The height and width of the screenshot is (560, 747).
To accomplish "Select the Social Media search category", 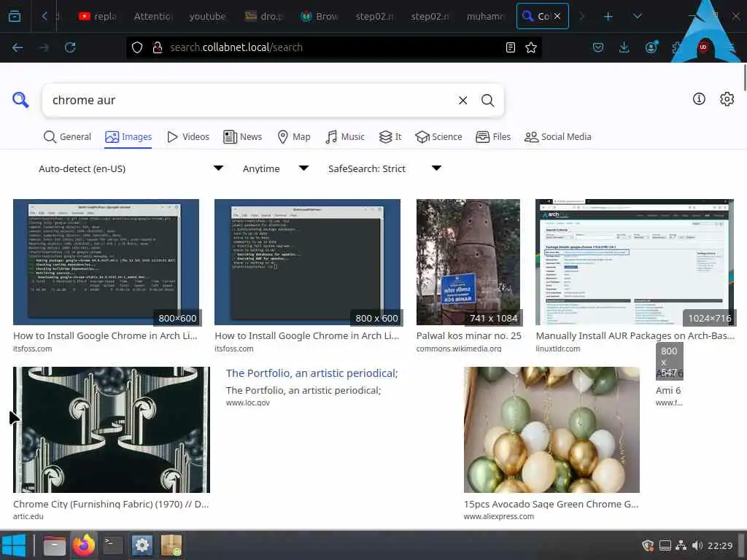I will point(557,136).
